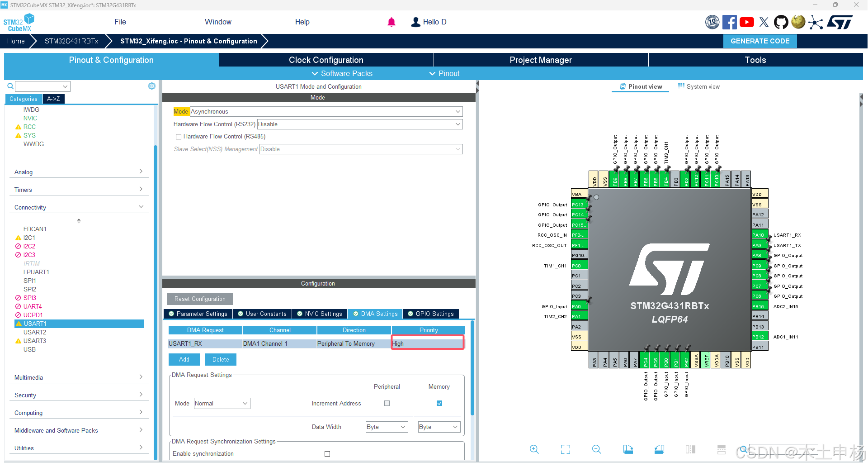
Task: Open the gear settings in categories panel
Action: click(152, 86)
